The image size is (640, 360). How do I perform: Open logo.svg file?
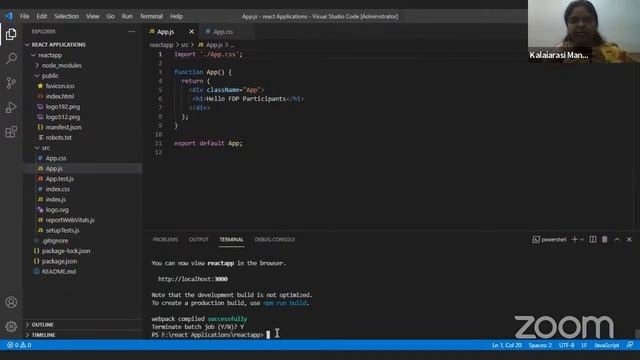57,210
